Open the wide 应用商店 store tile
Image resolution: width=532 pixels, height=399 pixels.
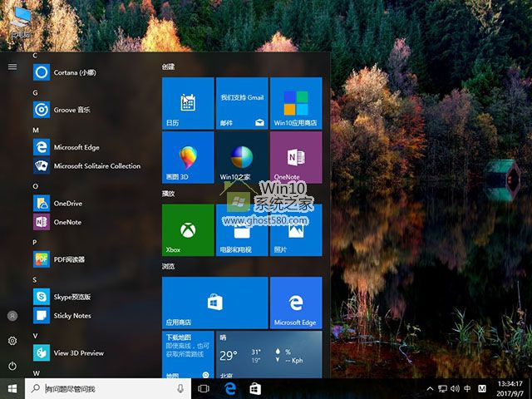pyautogui.click(x=215, y=303)
